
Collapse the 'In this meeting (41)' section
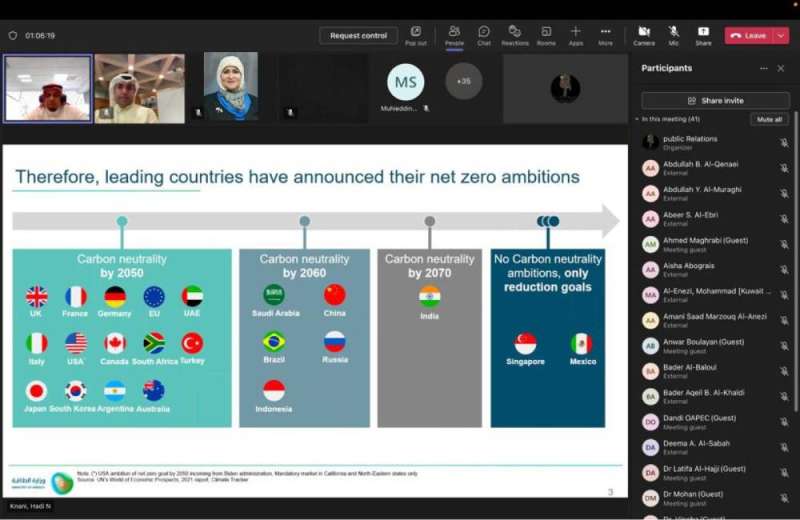pyautogui.click(x=638, y=119)
